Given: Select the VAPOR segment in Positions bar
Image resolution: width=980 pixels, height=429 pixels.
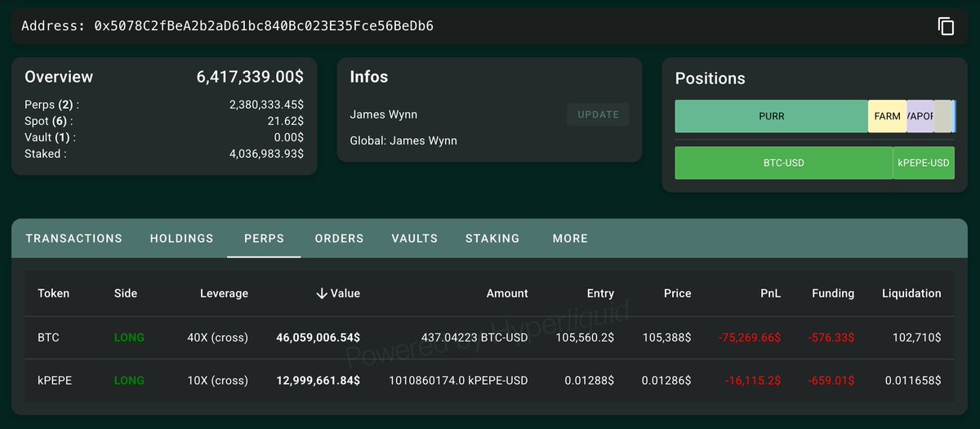Looking at the screenshot, I should tap(920, 117).
